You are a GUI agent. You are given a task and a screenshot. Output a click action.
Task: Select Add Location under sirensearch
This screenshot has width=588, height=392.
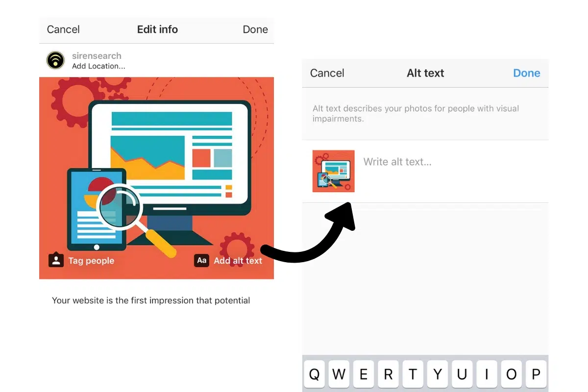coord(98,66)
